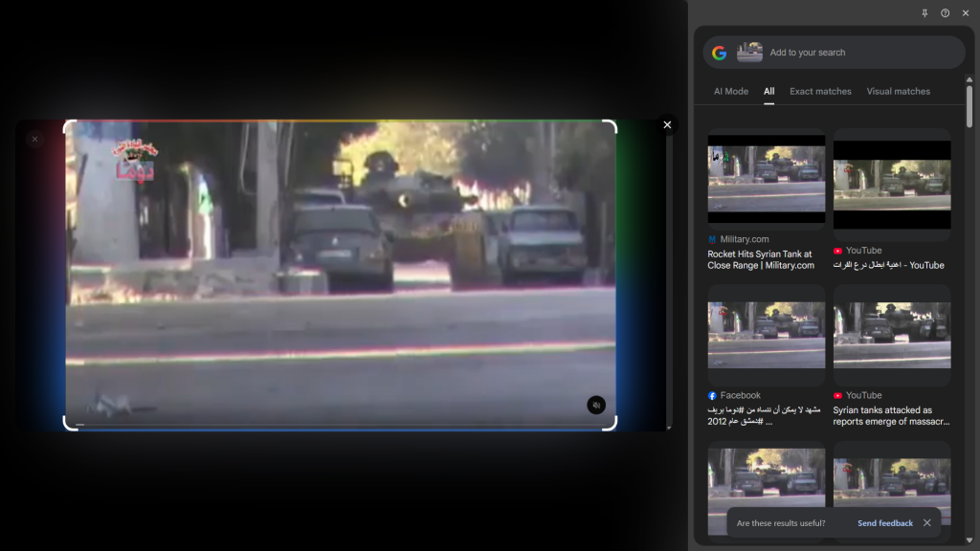Click the Google logo in search bar
Viewport: 980px width, 551px height.
pos(720,53)
